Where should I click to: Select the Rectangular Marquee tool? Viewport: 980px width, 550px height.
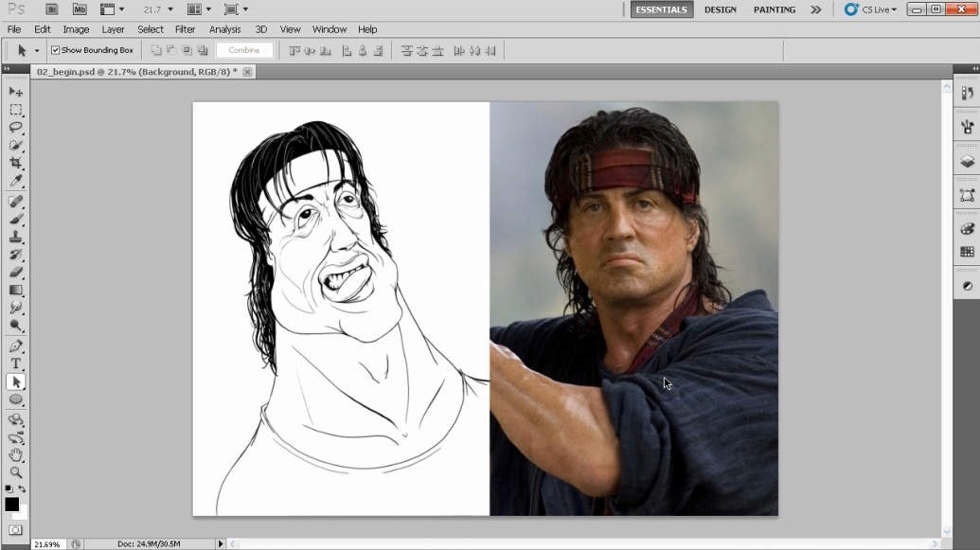click(x=16, y=110)
